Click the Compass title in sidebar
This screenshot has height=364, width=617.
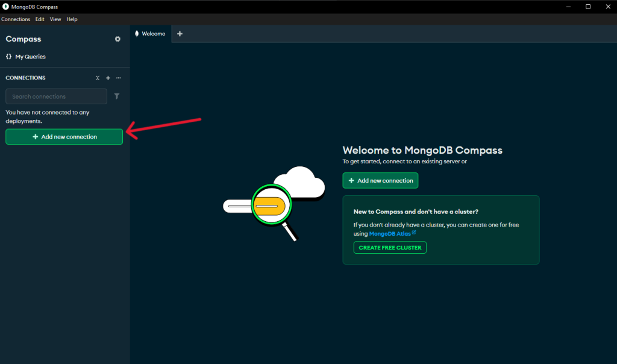23,39
